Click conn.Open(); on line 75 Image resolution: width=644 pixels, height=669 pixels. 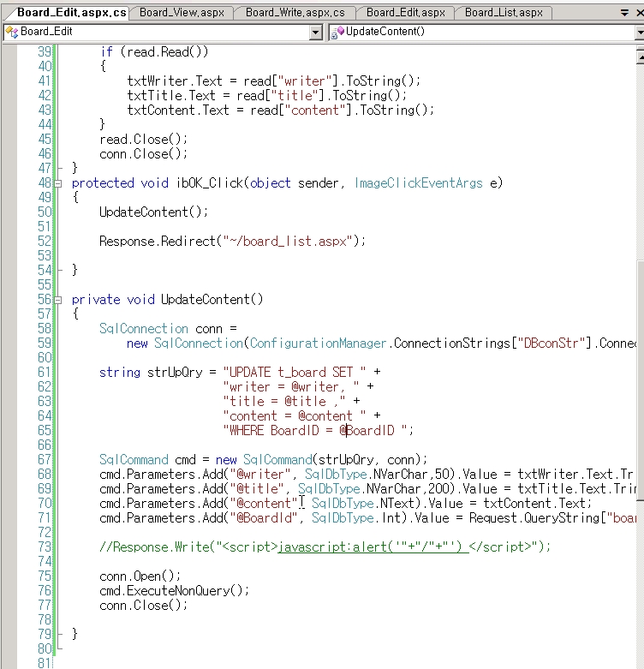point(140,576)
